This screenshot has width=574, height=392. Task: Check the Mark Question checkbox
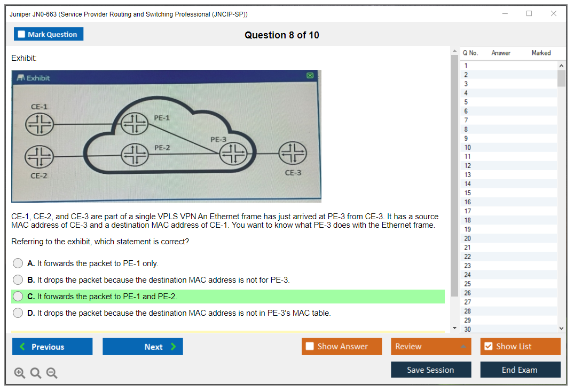click(22, 35)
